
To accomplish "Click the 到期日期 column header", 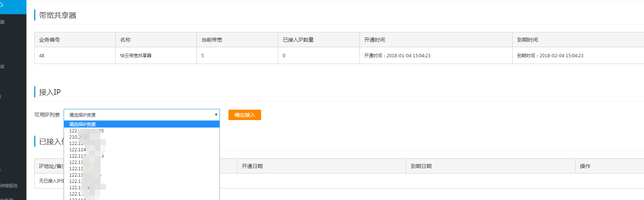I will [421, 166].
